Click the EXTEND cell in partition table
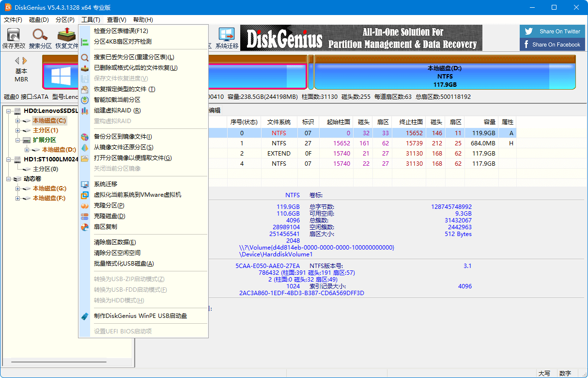 pos(279,154)
